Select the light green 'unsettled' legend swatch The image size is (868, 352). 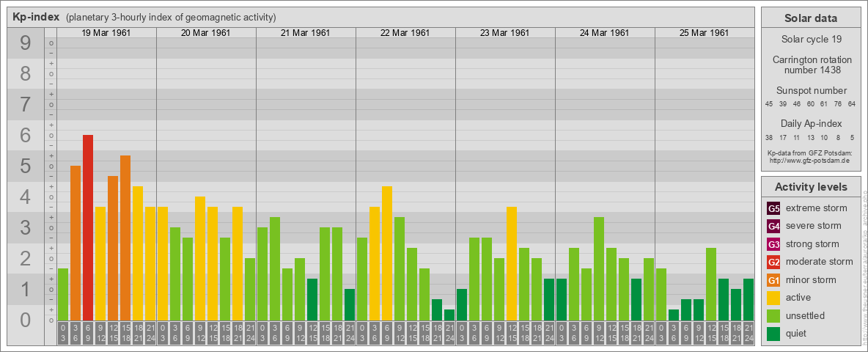point(773,316)
